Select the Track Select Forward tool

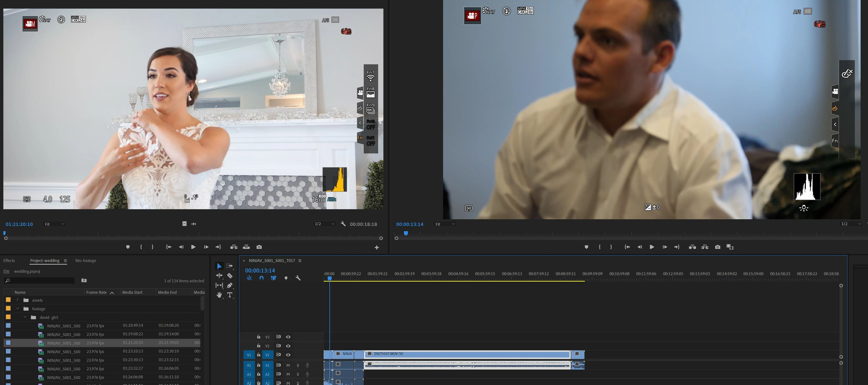[230, 266]
